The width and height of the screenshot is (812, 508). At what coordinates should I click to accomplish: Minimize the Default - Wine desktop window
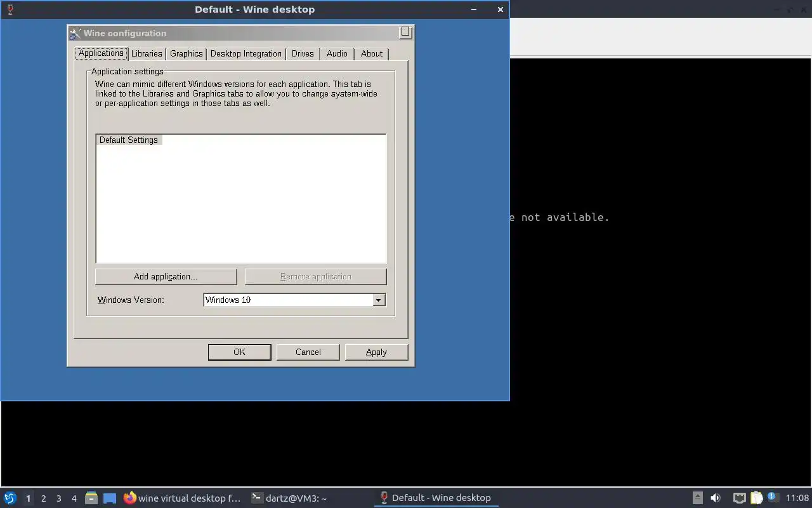coord(475,10)
